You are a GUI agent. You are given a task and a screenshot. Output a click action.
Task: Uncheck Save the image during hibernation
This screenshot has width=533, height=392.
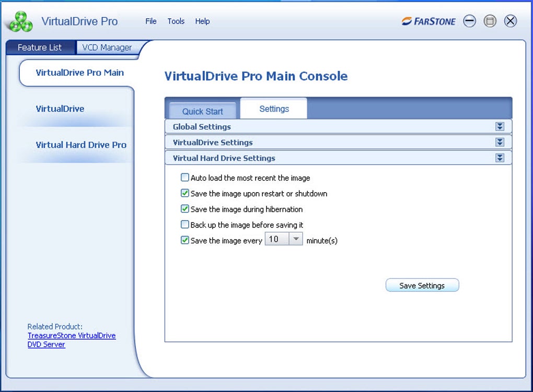tap(184, 209)
